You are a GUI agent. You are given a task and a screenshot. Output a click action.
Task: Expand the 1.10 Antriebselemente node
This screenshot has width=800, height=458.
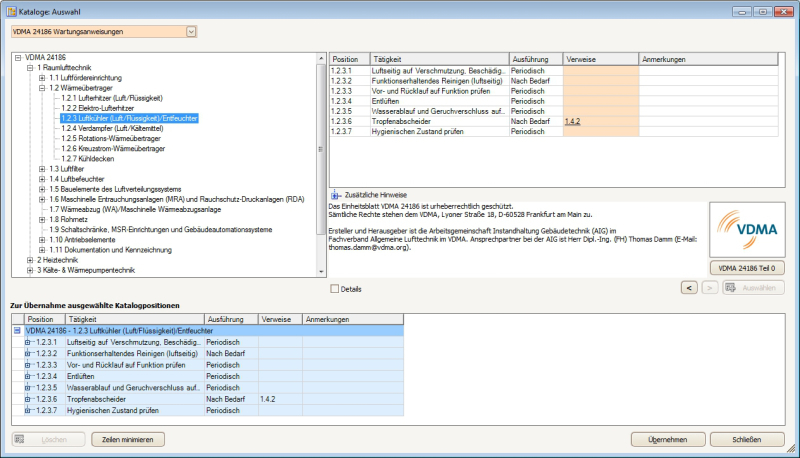(x=42, y=240)
